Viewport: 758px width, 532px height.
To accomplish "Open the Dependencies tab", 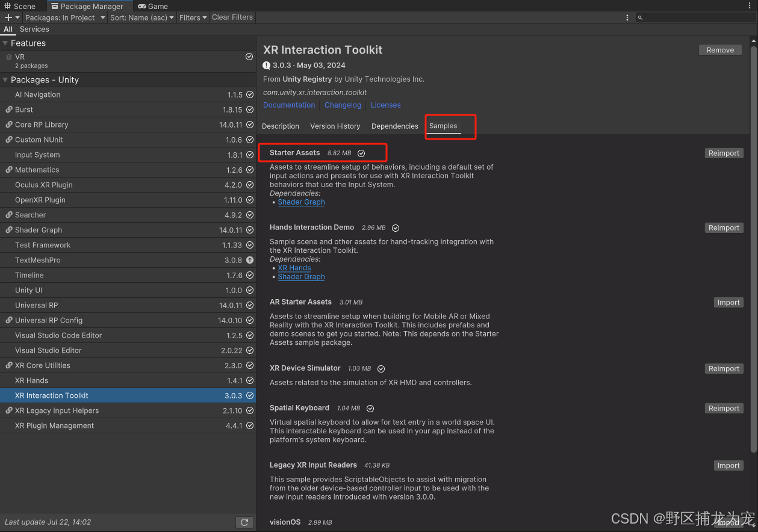I will point(394,126).
